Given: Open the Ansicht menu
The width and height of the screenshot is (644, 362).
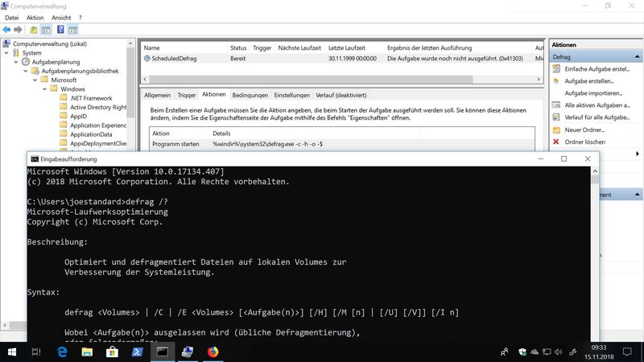Looking at the screenshot, I should 61,18.
